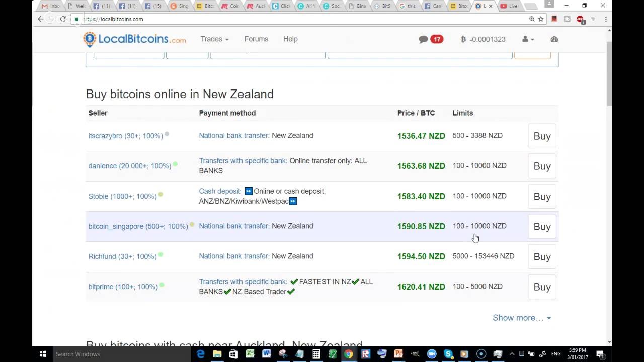Buy from seller itscrazybro
The image size is (644, 362).
[x=542, y=136]
